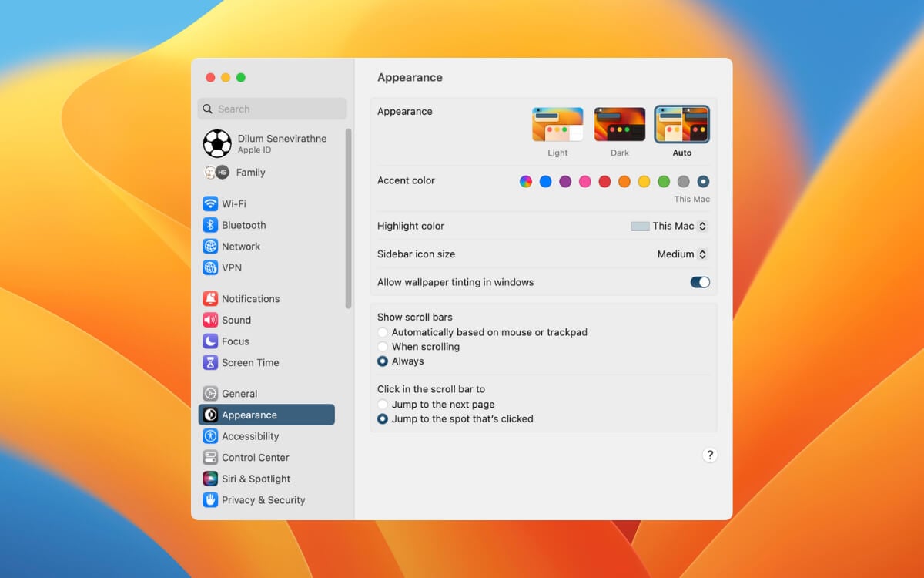The image size is (924, 578).
Task: Open Network via its globe icon
Action: point(210,247)
